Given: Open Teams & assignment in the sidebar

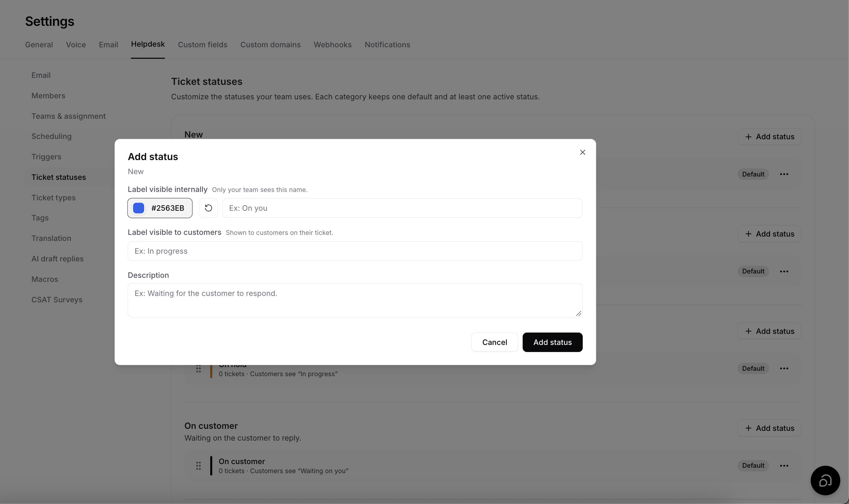Looking at the screenshot, I should click(x=69, y=116).
